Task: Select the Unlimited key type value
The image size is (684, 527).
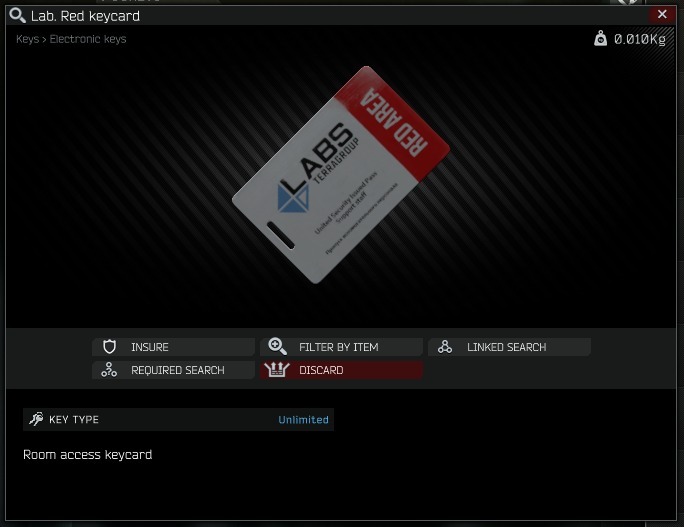Action: 303,420
